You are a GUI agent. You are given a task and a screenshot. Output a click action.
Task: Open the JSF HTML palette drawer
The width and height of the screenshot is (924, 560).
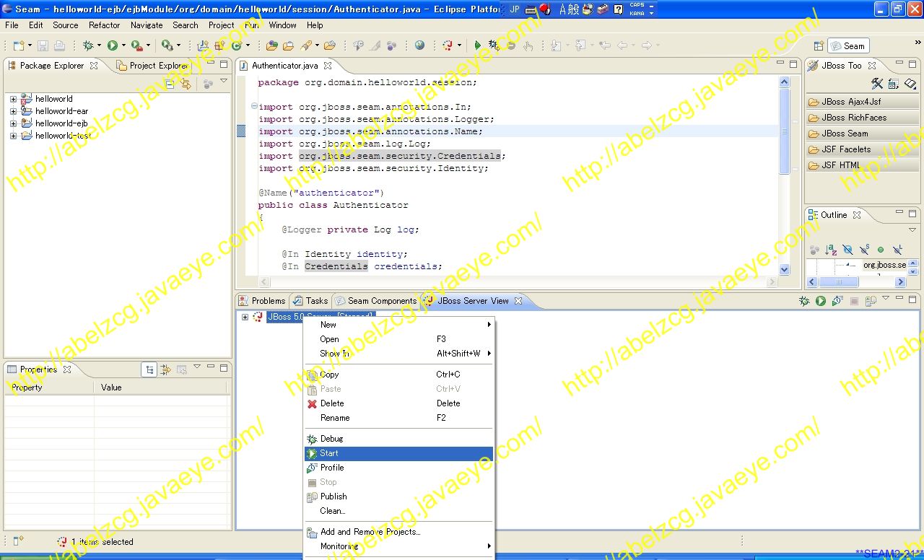pos(863,165)
